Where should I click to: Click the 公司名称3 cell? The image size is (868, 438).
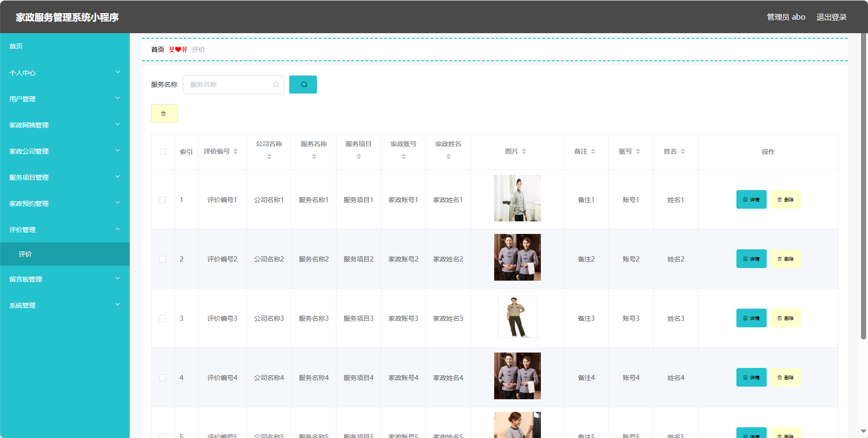[x=269, y=318]
